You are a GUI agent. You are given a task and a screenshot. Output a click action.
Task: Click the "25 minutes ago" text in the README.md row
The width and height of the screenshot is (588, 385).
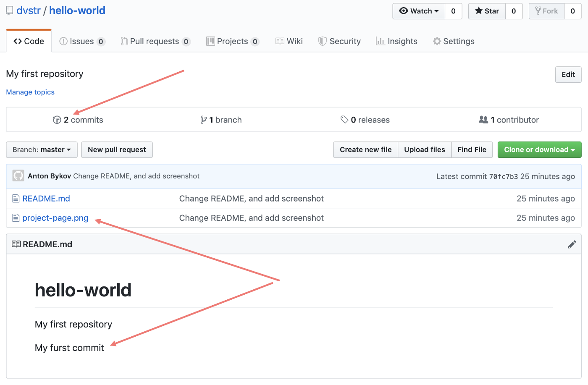tap(546, 199)
